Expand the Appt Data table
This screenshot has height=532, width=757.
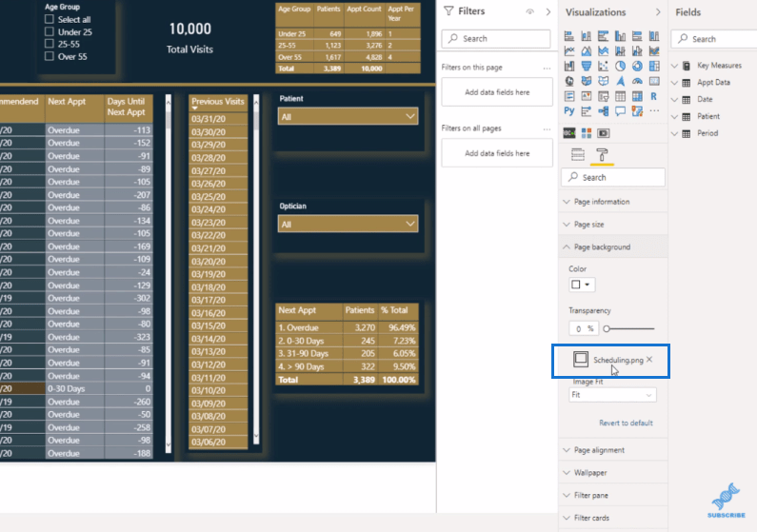point(674,83)
